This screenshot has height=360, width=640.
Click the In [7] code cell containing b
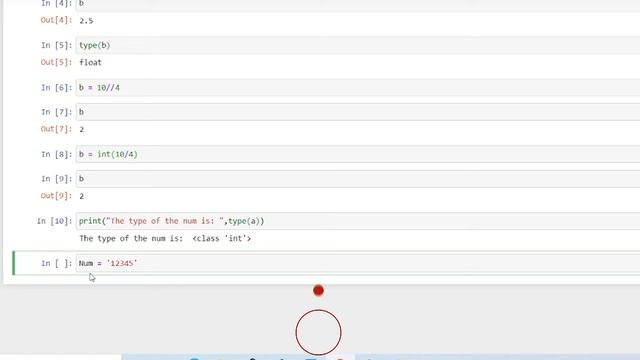pyautogui.click(x=358, y=112)
